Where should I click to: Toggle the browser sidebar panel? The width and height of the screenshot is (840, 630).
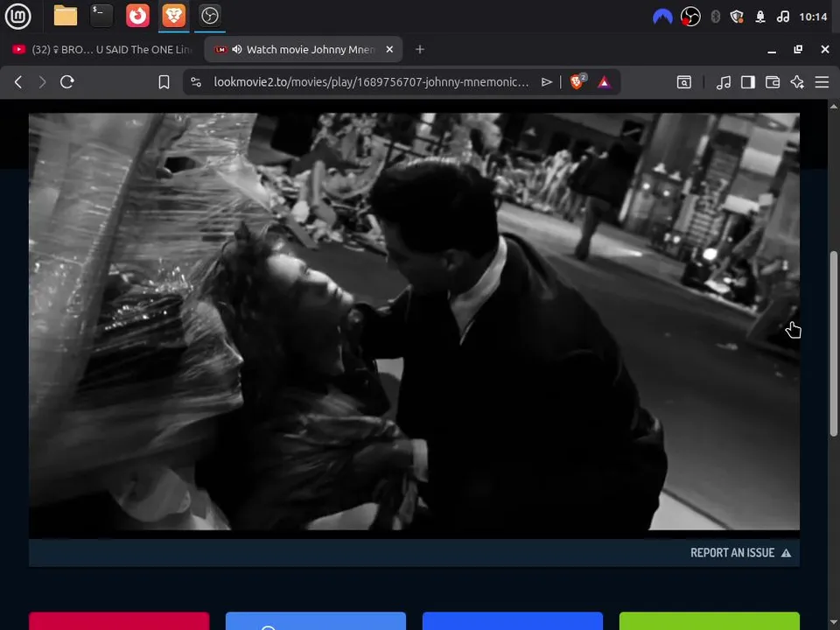pos(748,82)
